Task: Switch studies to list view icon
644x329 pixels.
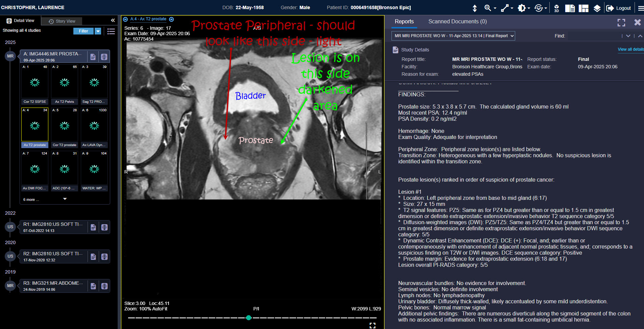Action: (x=111, y=31)
